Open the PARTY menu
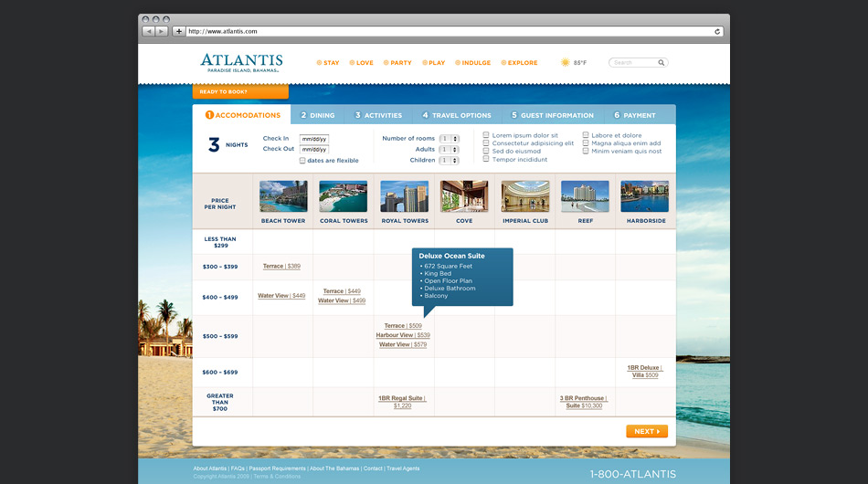The height and width of the screenshot is (484, 868). coord(397,62)
